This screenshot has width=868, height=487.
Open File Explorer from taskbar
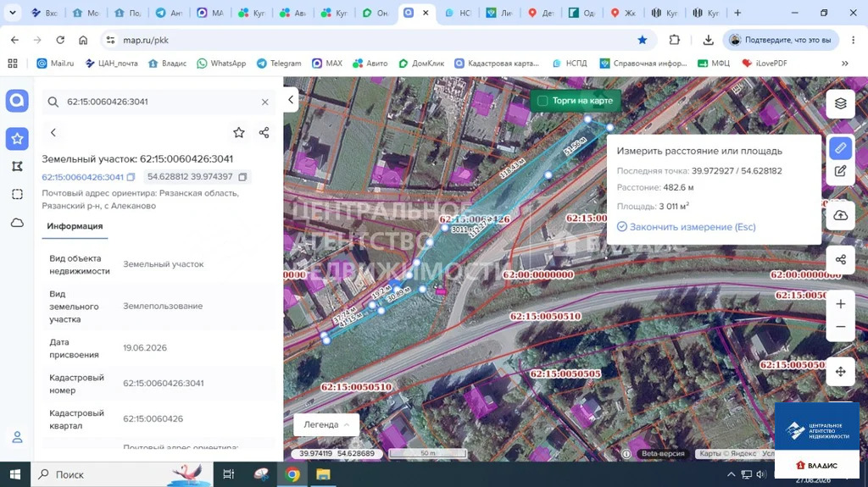click(323, 474)
